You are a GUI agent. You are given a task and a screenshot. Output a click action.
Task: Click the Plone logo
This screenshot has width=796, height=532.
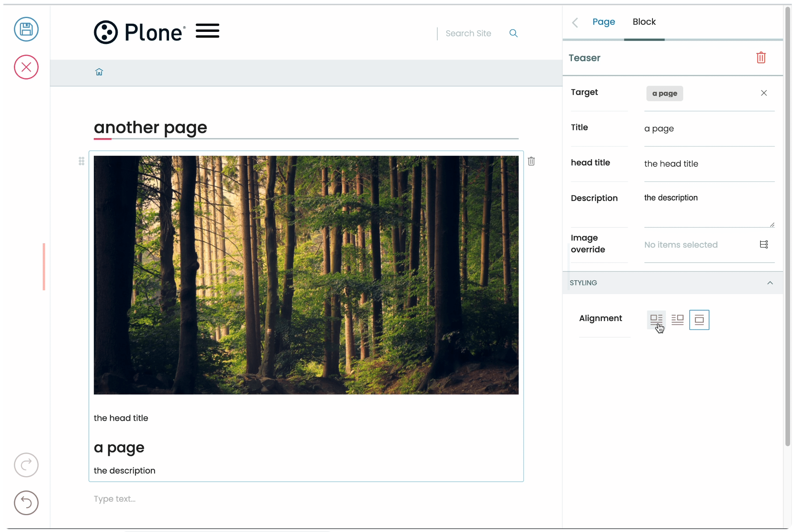[139, 32]
